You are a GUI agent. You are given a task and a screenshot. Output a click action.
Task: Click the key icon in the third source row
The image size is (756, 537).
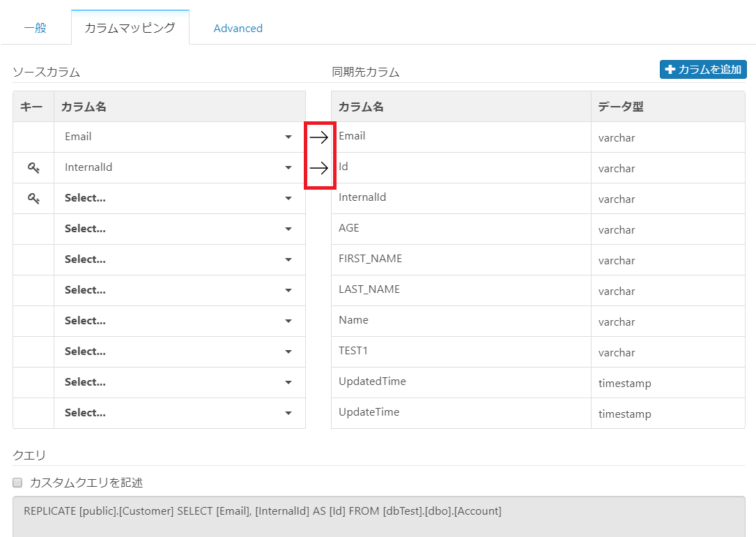(x=33, y=198)
